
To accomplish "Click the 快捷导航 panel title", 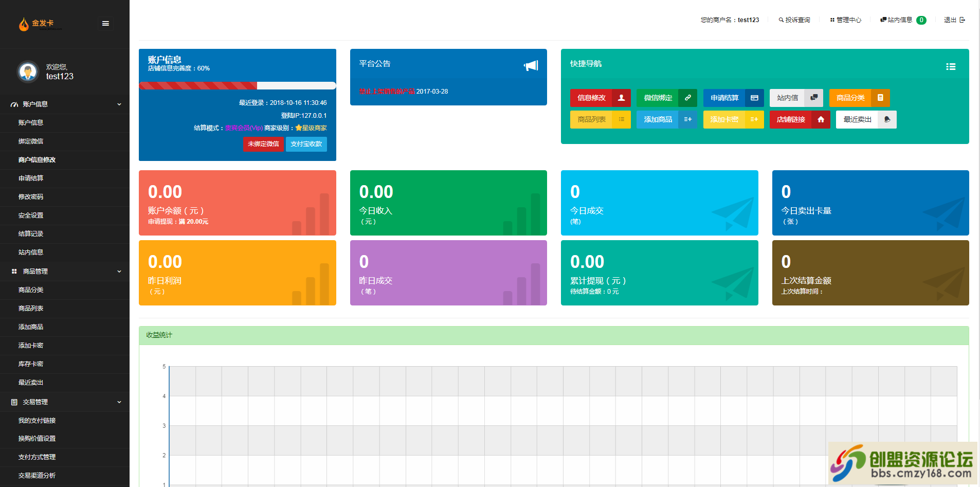I will pos(586,64).
